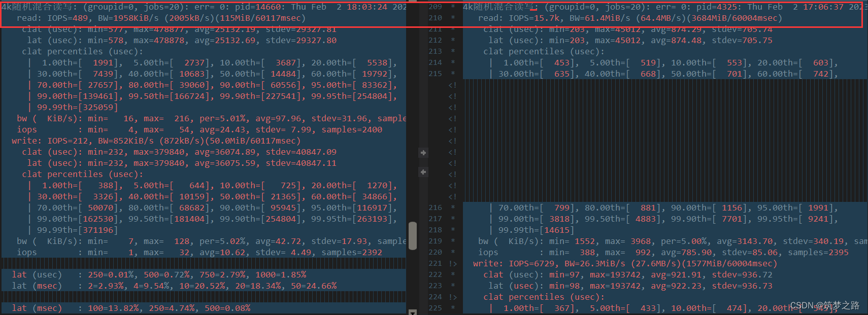Click the left pane 'bw' line with avg=42.72
The width and height of the screenshot is (868, 315).
(211, 241)
